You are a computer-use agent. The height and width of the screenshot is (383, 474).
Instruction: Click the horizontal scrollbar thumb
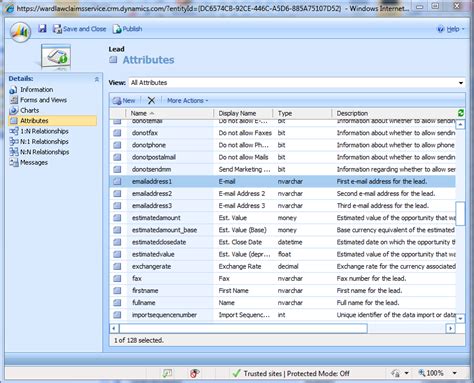click(243, 328)
